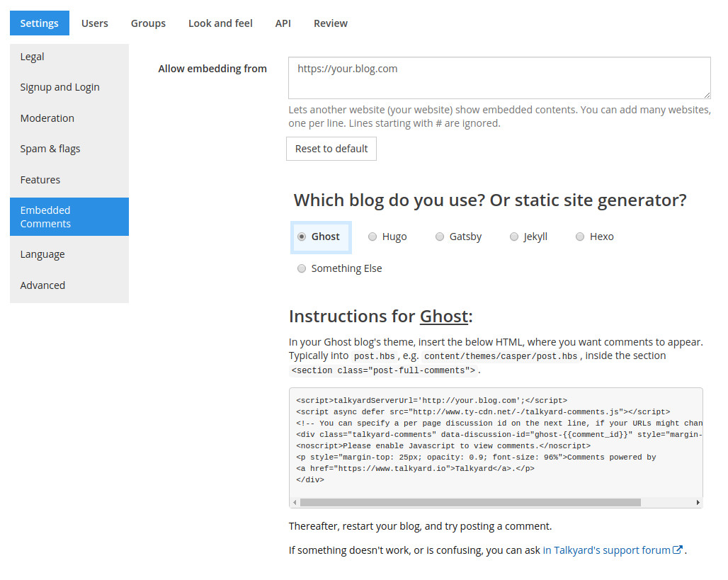Open the Users tab
Image resolution: width=728 pixels, height=580 pixels.
tap(95, 23)
